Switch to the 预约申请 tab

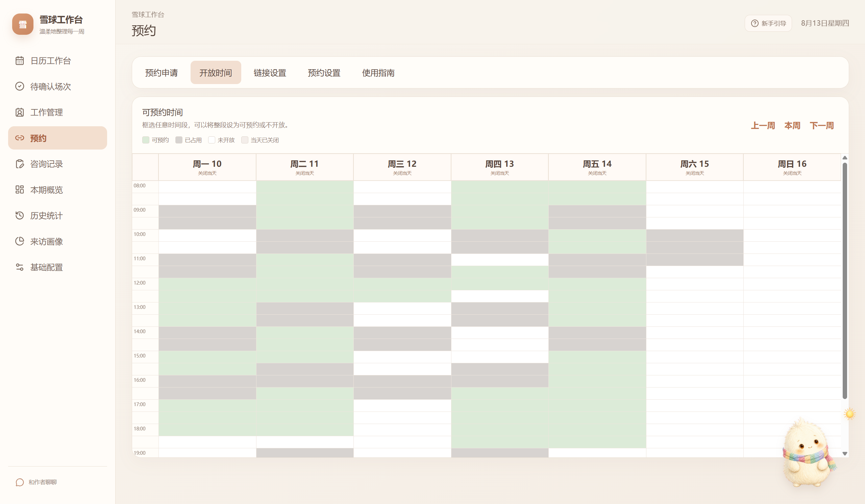(x=161, y=73)
